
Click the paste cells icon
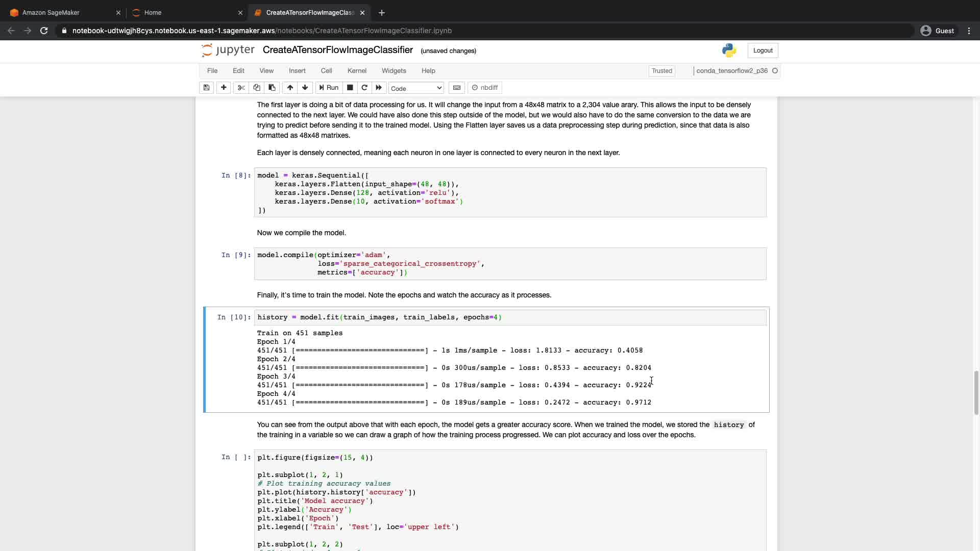click(272, 88)
